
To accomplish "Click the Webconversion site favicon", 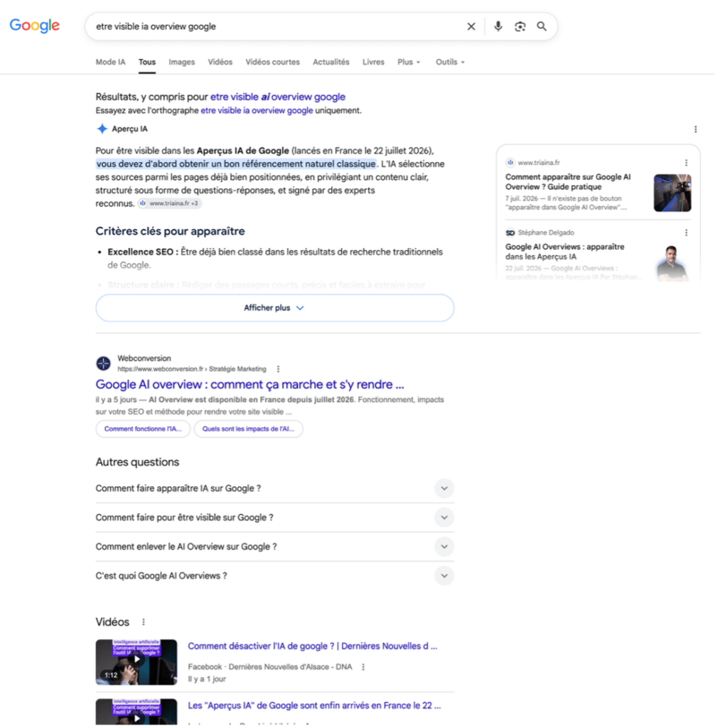I will pyautogui.click(x=104, y=364).
